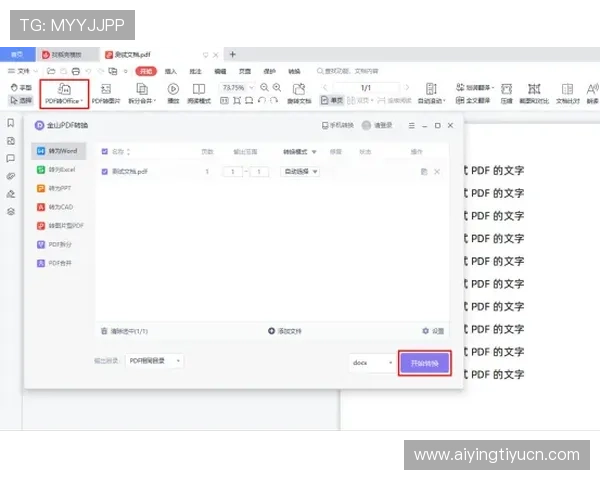Open the attachments paperclip icon in left sidebar

coord(11,176)
